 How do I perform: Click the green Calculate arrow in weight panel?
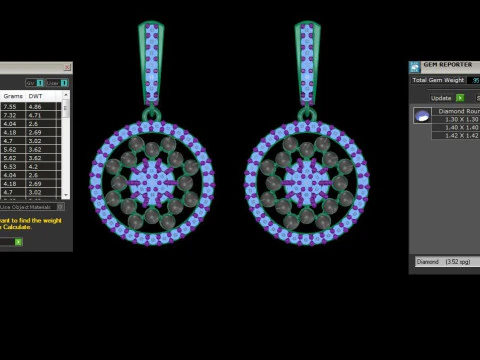click(19, 242)
